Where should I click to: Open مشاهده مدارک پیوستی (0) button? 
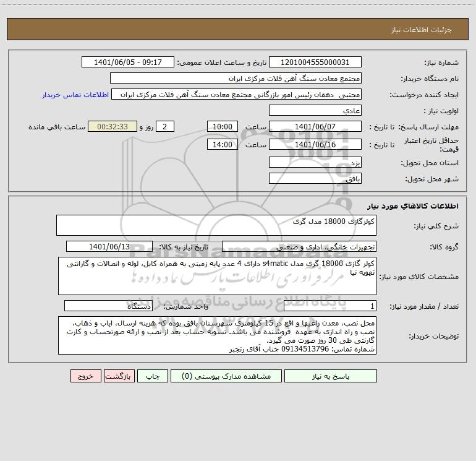pyautogui.click(x=226, y=376)
